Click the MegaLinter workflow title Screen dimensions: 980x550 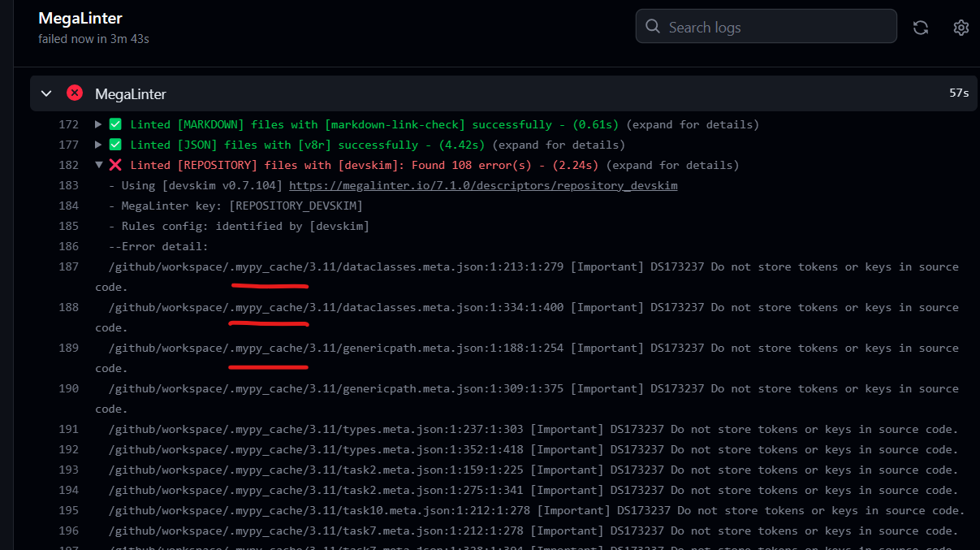pyautogui.click(x=79, y=18)
